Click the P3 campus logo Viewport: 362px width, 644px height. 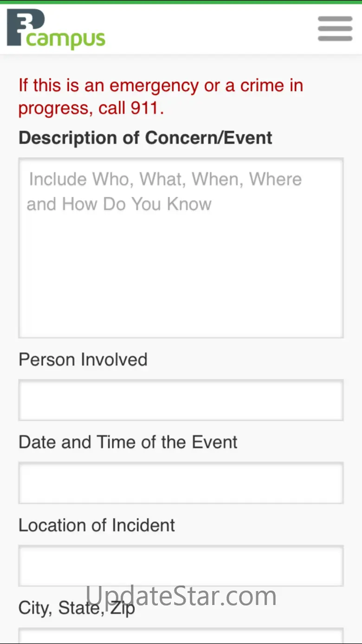pyautogui.click(x=56, y=29)
